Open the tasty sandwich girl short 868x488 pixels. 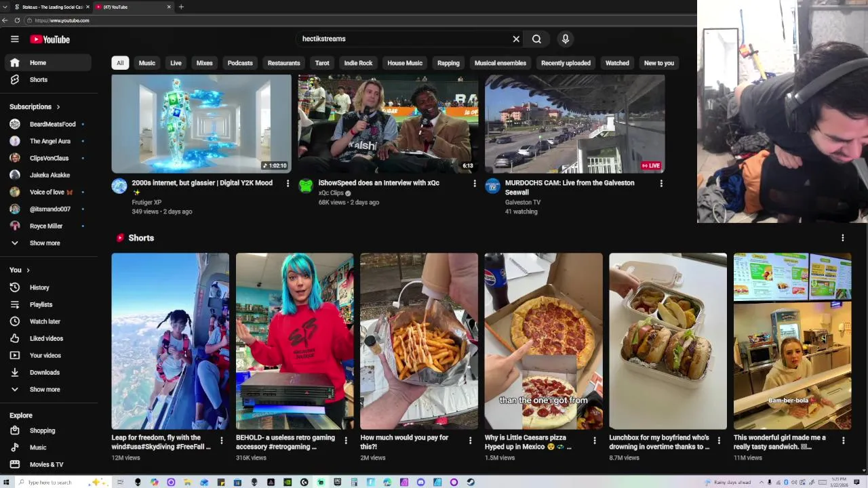tap(792, 341)
